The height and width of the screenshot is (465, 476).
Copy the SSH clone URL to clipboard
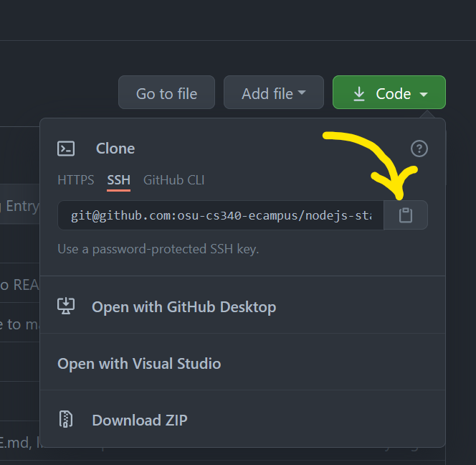pos(406,215)
